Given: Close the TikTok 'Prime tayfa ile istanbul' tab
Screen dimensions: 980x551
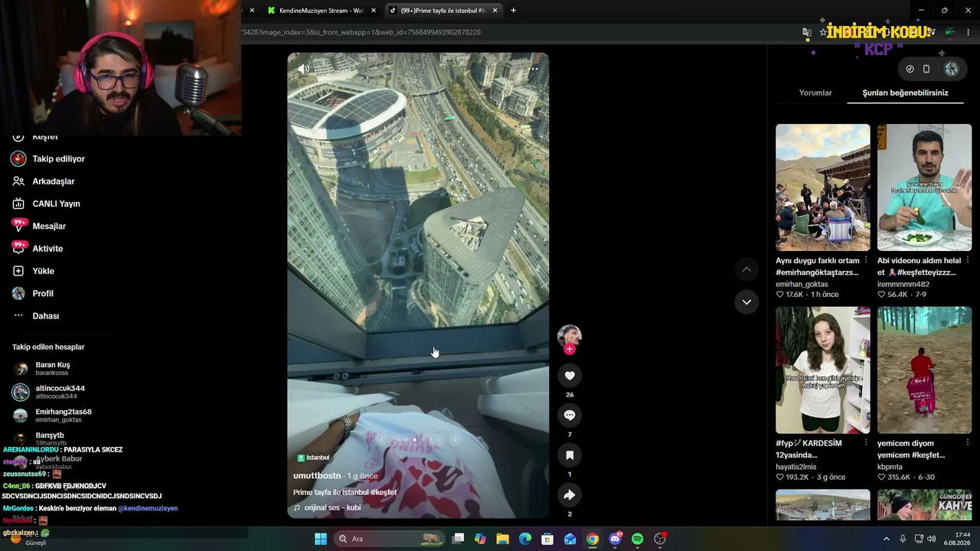Looking at the screenshot, I should pos(495,11).
